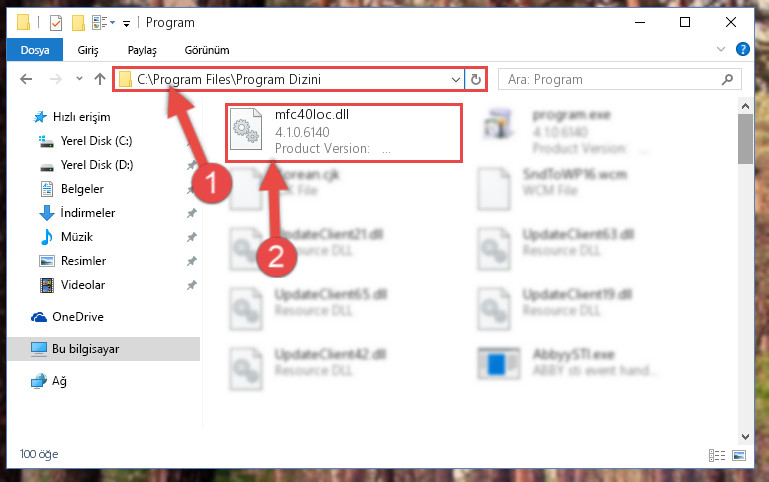Click the Properties quick access icon
The height and width of the screenshot is (482, 769).
pos(56,23)
